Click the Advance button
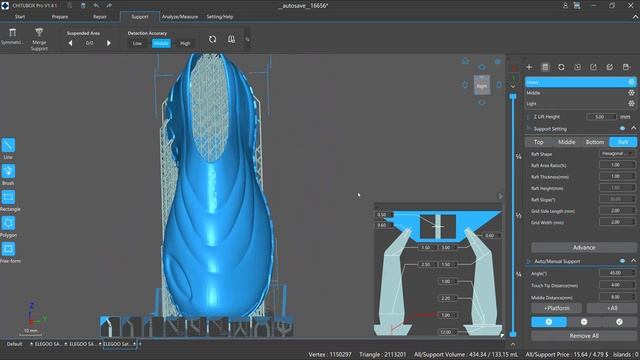The width and height of the screenshot is (640, 360). (x=584, y=247)
